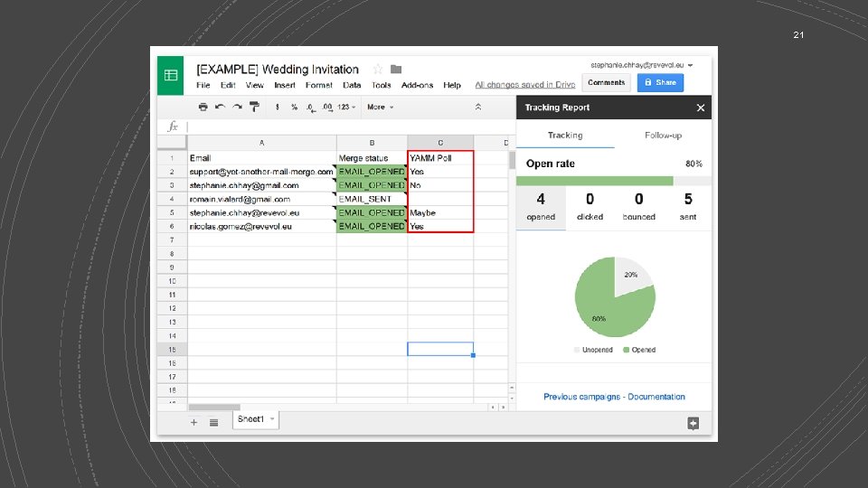Click the formula bar input
The height and width of the screenshot is (488, 868).
[x=351, y=127]
